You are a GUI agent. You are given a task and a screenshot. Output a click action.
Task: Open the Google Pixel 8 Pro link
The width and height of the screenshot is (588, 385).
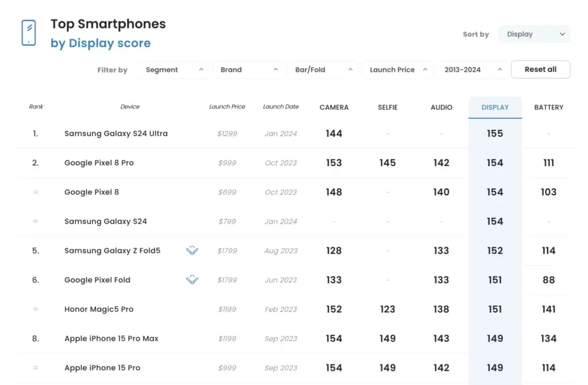coord(99,163)
